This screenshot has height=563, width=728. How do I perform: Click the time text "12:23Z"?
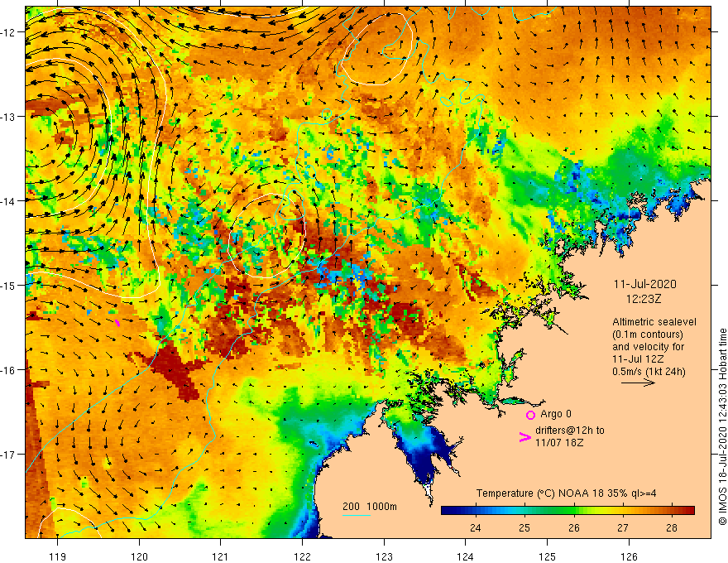(x=644, y=299)
